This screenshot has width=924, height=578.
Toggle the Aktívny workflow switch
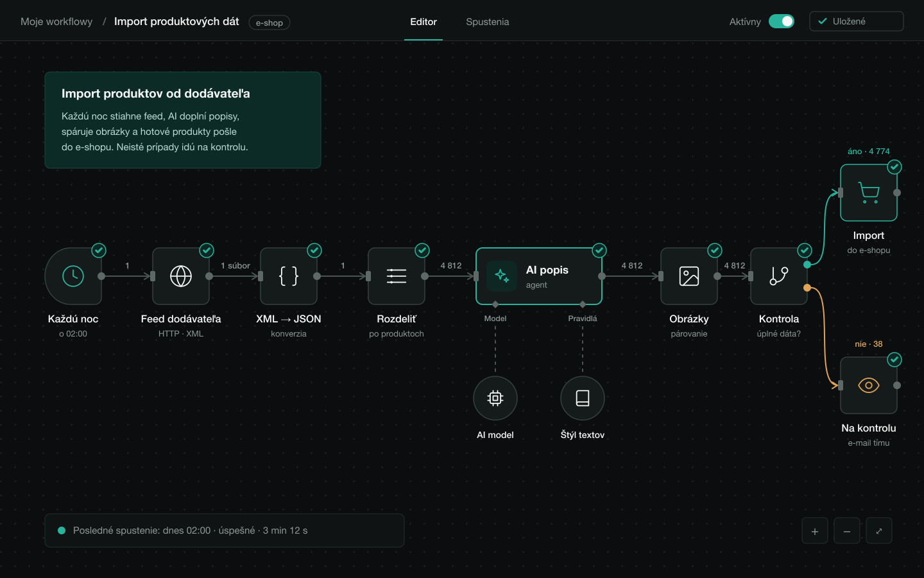782,21
